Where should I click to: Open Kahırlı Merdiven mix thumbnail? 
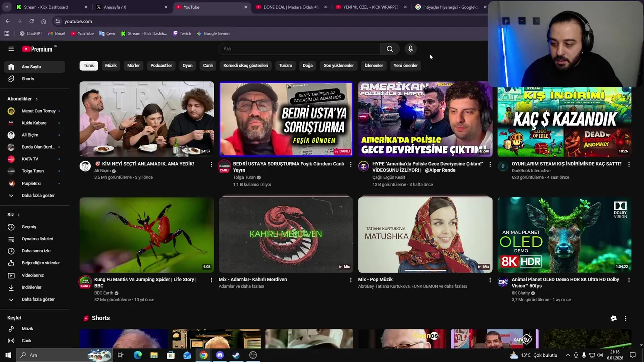[x=286, y=235]
